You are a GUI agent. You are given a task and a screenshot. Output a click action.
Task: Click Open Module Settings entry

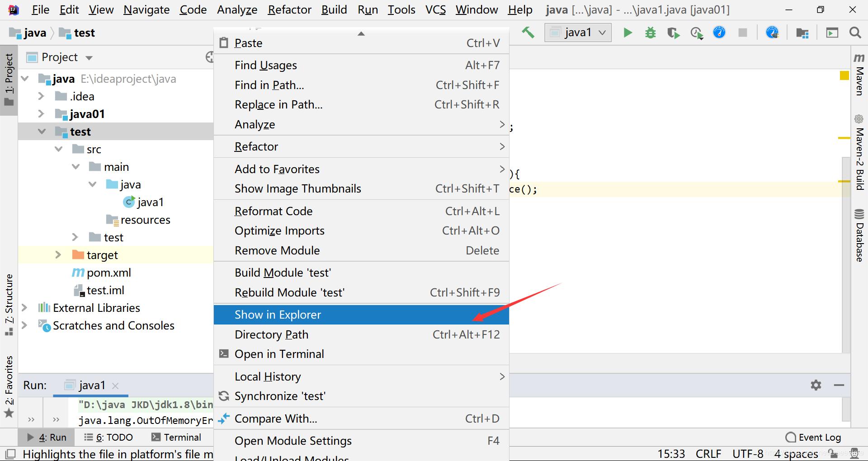(361, 441)
